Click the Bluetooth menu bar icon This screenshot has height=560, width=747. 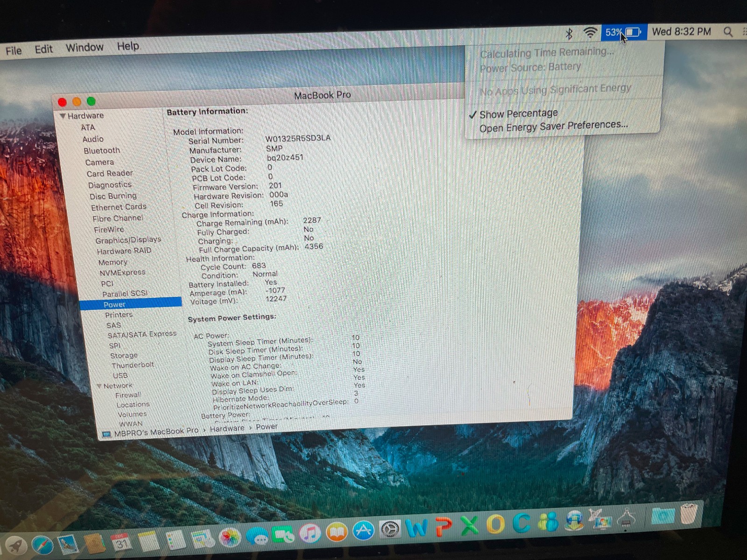569,34
